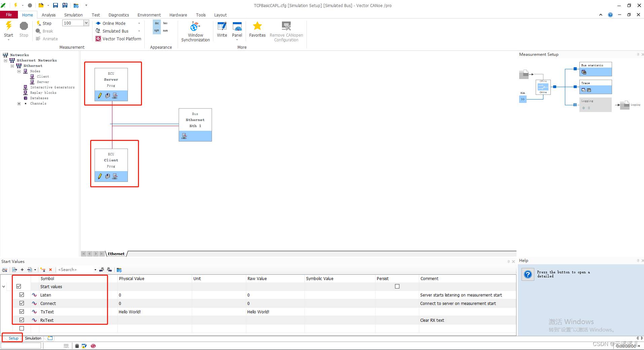This screenshot has width=644, height=350.
Task: Select Databases in tree
Action: 39,98
